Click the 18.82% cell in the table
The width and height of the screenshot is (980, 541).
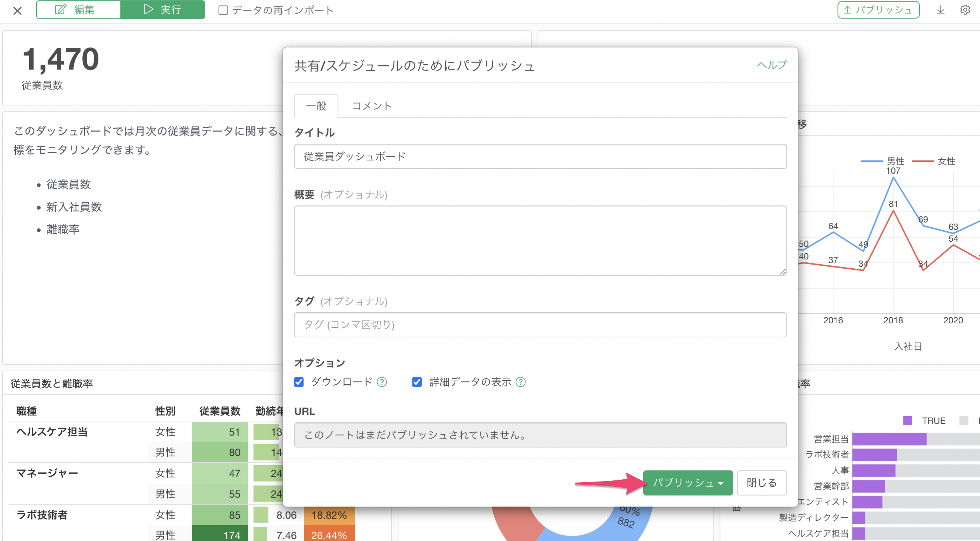pos(329,515)
